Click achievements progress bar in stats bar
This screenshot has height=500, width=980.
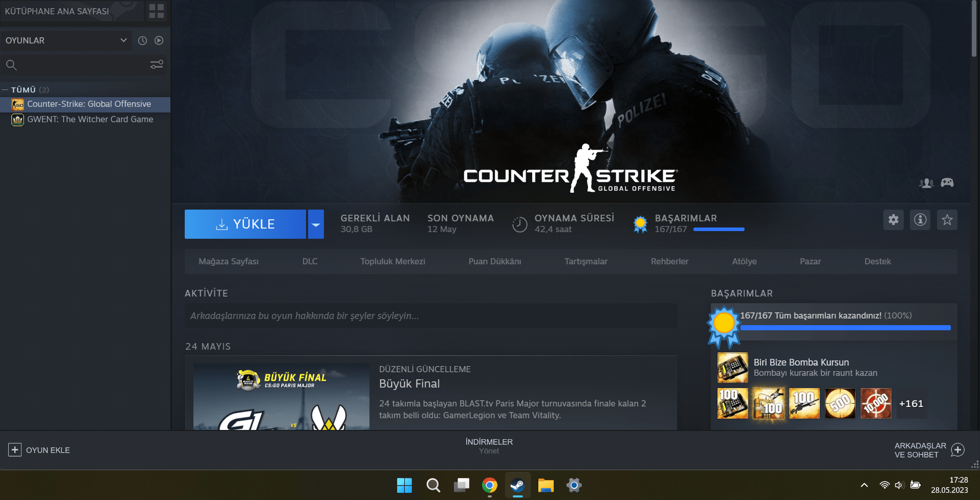point(718,230)
